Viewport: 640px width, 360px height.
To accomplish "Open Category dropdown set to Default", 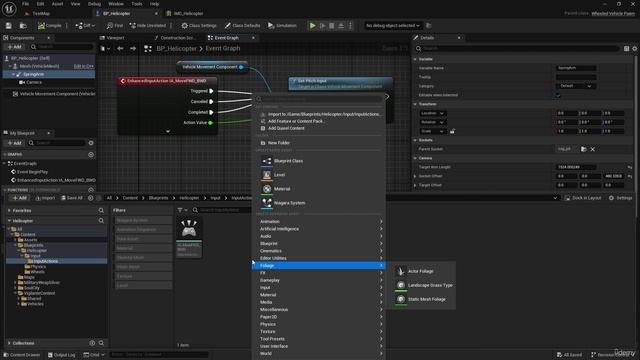I will point(576,86).
